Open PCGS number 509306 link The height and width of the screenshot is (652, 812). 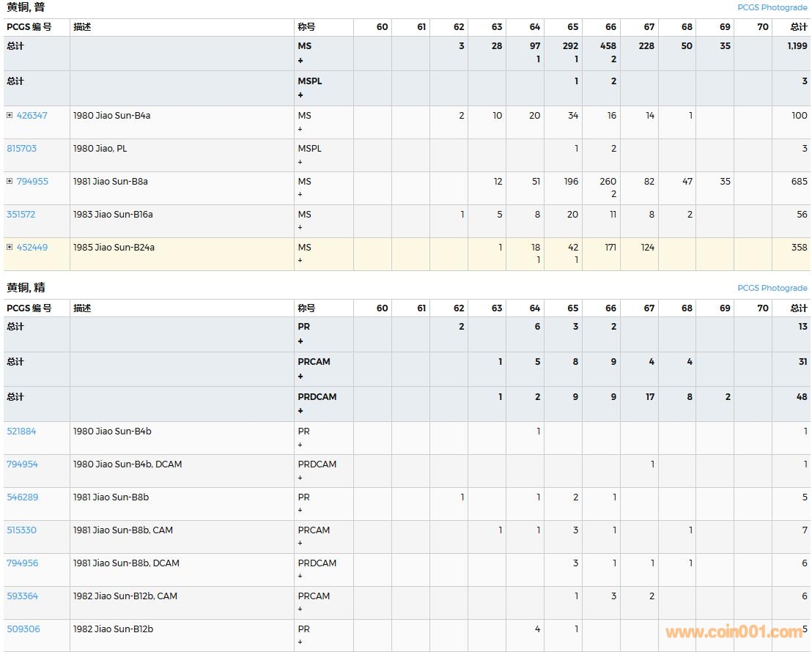pyautogui.click(x=22, y=629)
